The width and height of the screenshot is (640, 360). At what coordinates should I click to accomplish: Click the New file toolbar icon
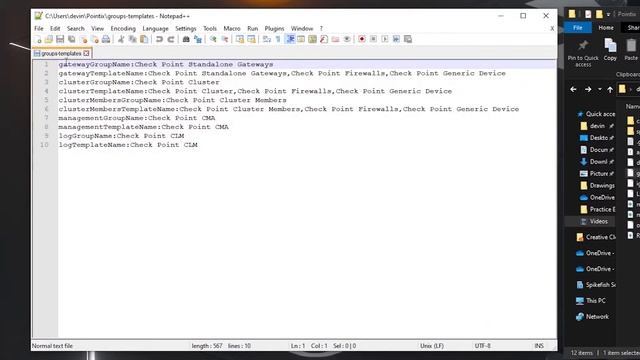tap(38, 39)
